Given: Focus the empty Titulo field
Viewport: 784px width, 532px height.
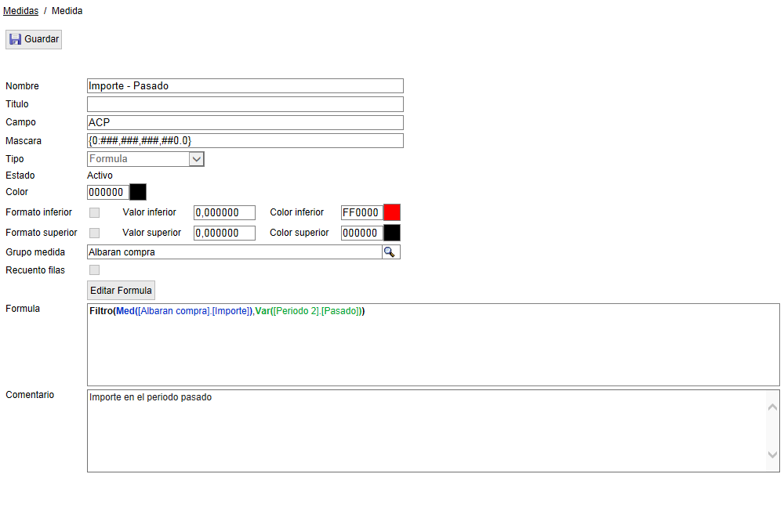Looking at the screenshot, I should [x=245, y=104].
